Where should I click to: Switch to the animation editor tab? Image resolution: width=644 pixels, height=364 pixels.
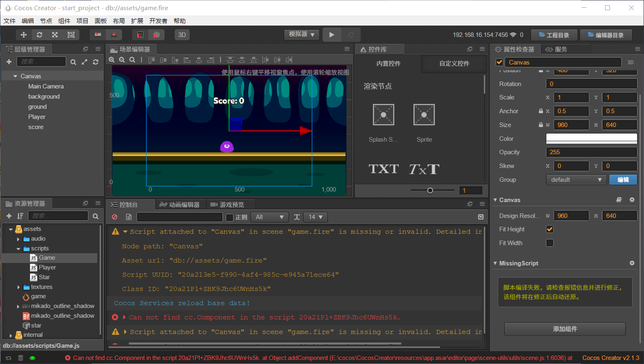(x=180, y=205)
